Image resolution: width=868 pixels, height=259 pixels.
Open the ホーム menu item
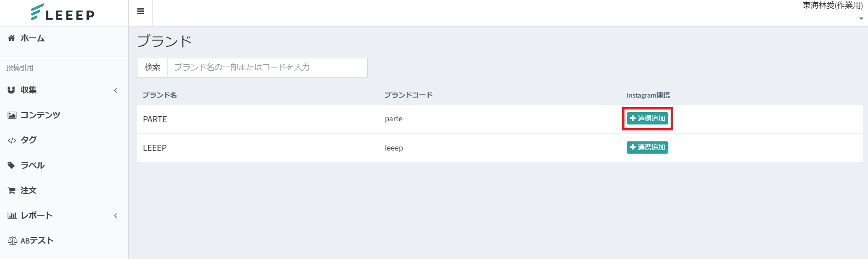click(32, 38)
